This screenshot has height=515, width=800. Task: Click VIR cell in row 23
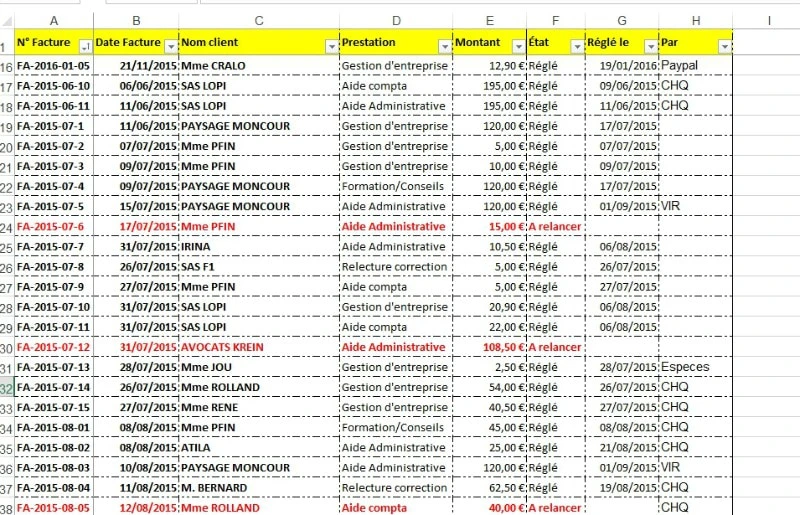695,206
